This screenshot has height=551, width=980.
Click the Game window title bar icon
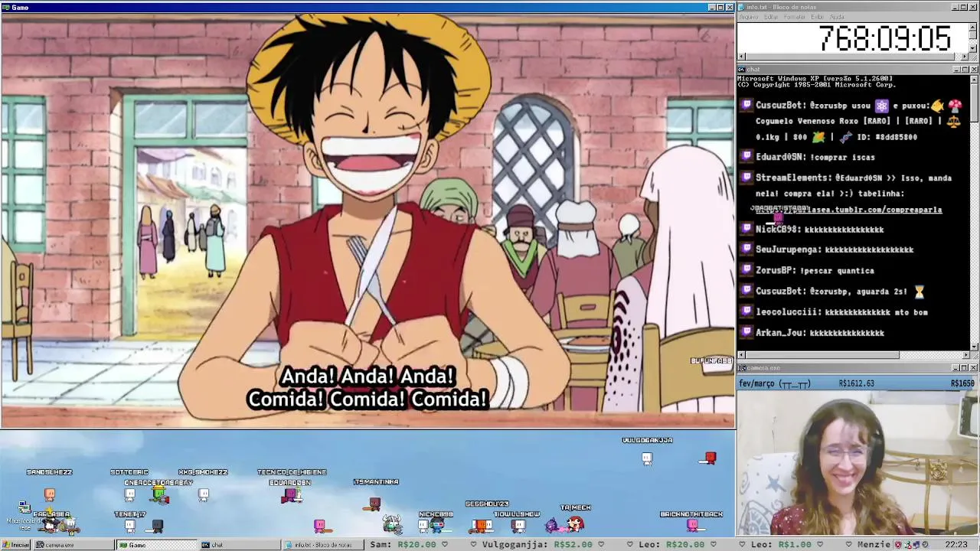point(5,7)
